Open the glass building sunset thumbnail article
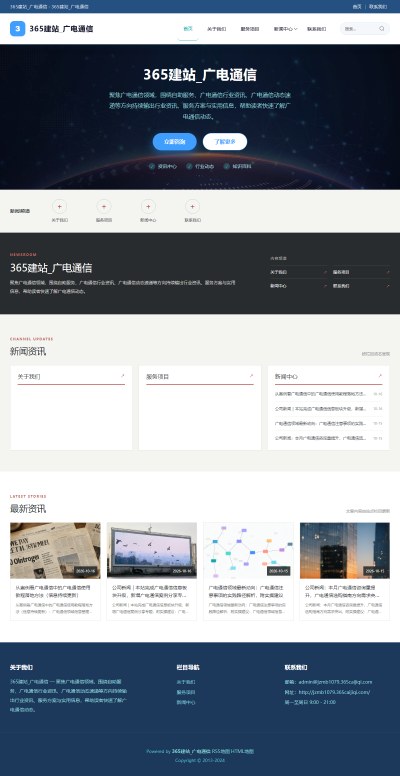Image resolution: width=400 pixels, height=776 pixels. tap(345, 550)
